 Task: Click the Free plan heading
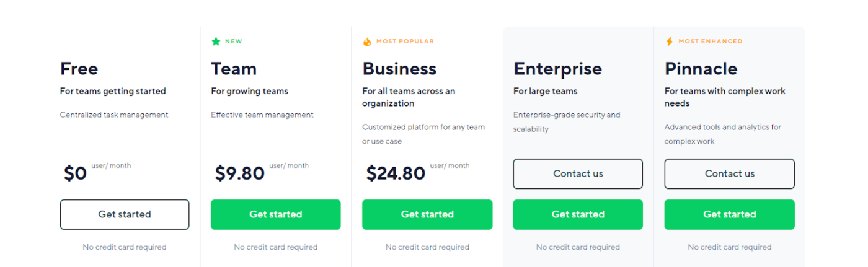tap(79, 68)
